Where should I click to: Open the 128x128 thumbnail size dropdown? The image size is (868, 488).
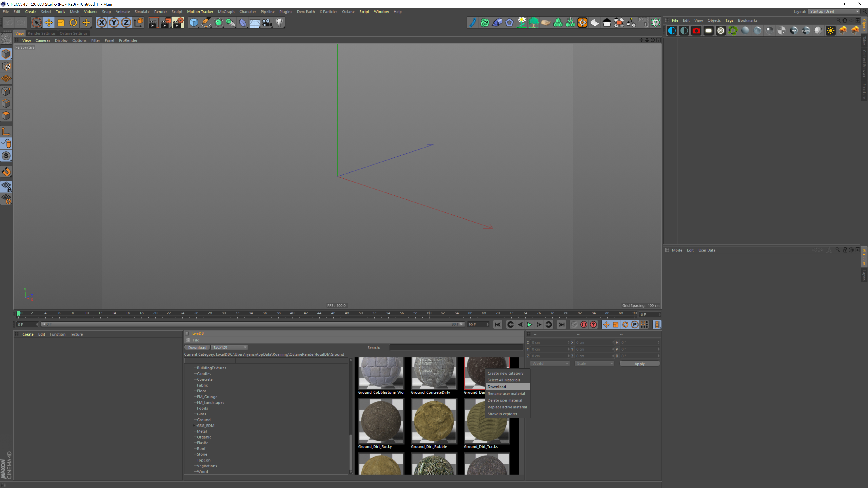pyautogui.click(x=229, y=347)
